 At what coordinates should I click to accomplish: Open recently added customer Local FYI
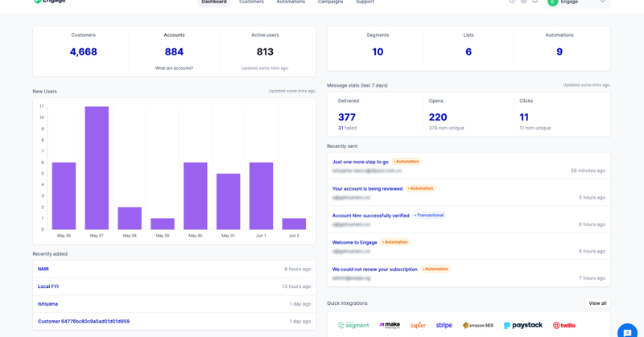point(48,286)
